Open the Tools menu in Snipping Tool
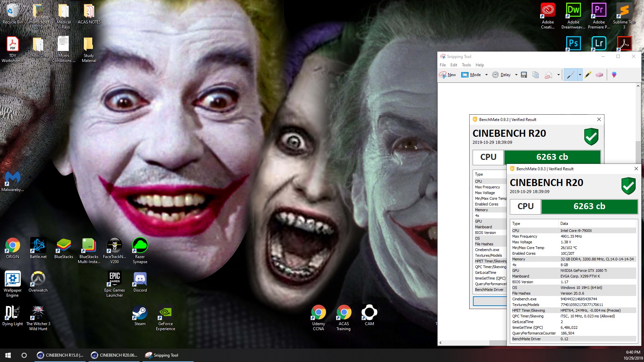This screenshot has width=644, height=362. [x=466, y=65]
